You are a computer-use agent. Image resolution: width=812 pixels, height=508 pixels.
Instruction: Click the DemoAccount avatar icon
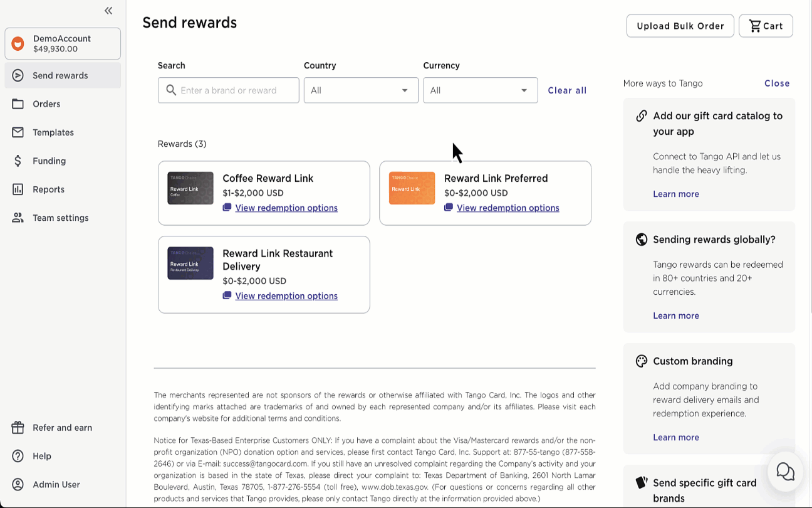click(18, 44)
